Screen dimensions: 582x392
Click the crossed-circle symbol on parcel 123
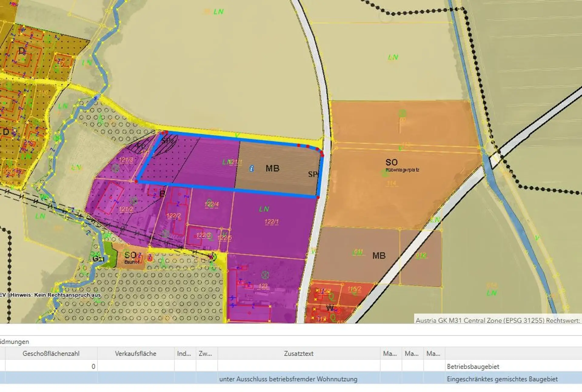[265, 275]
